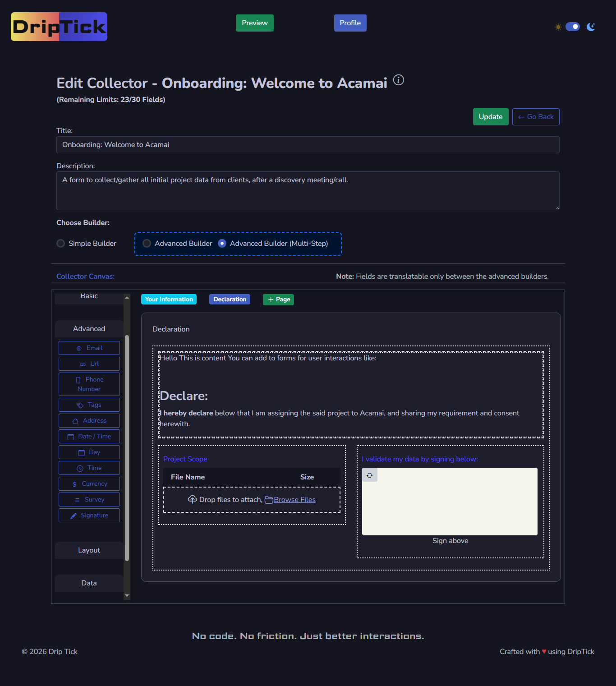The width and height of the screenshot is (616, 686).
Task: Expand the Layout fields section
Action: (89, 550)
